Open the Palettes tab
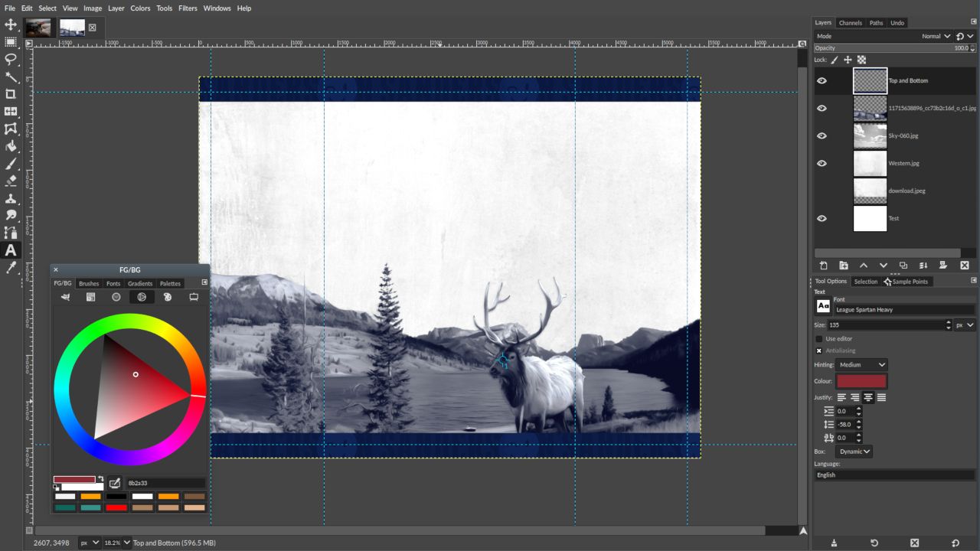This screenshot has height=551, width=980. click(x=170, y=283)
